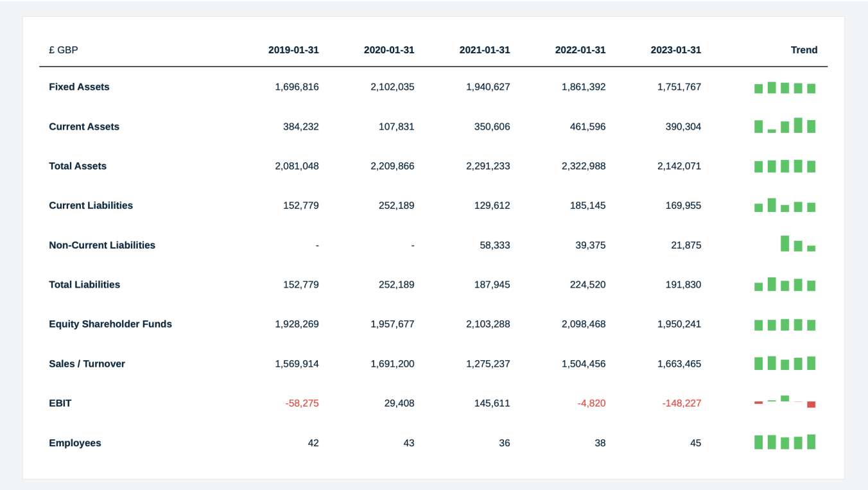
Task: Click EBIT value 29,408
Action: pyautogui.click(x=399, y=403)
